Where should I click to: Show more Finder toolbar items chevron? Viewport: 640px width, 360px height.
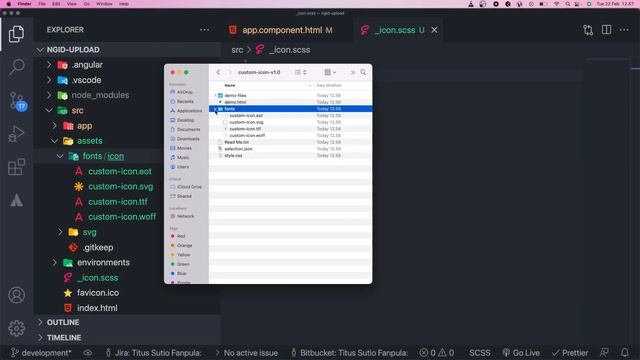coord(353,72)
